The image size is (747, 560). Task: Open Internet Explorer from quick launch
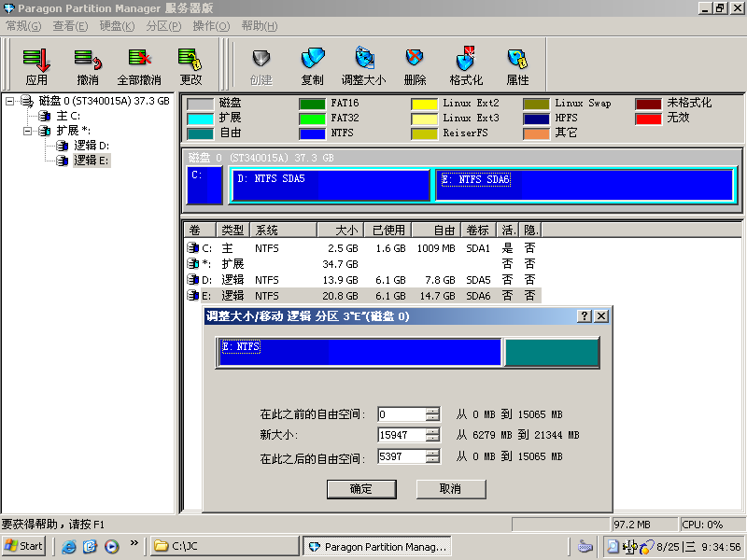click(68, 546)
